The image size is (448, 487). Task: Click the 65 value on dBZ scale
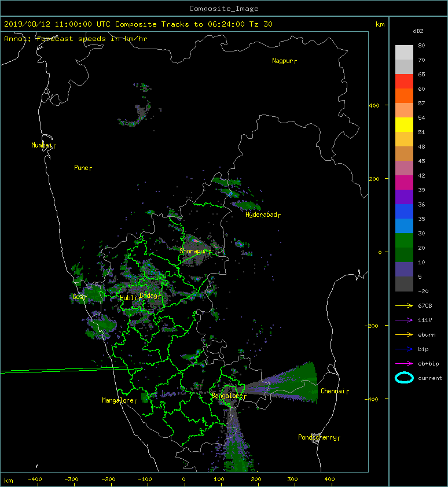421,74
